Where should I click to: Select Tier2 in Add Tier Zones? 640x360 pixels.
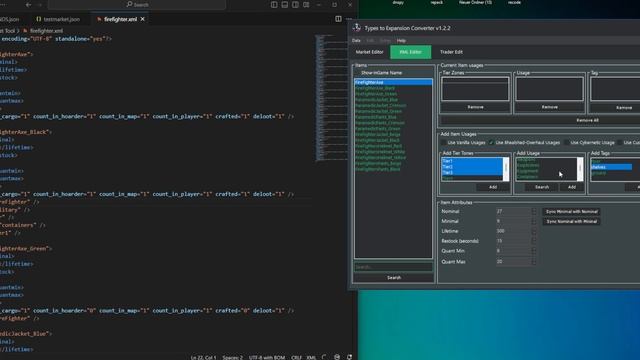click(472, 167)
